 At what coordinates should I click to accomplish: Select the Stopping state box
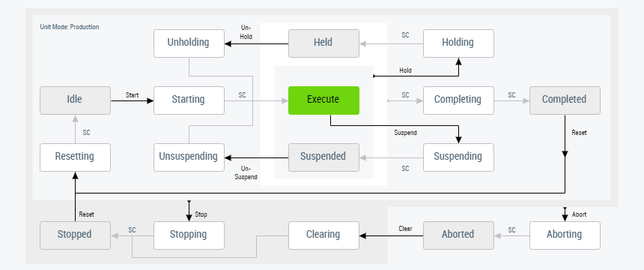(189, 235)
